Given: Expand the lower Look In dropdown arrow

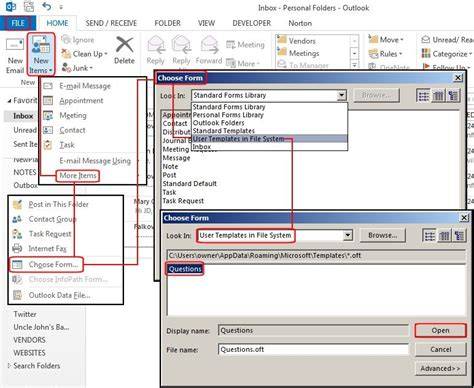Looking at the screenshot, I should click(x=348, y=235).
